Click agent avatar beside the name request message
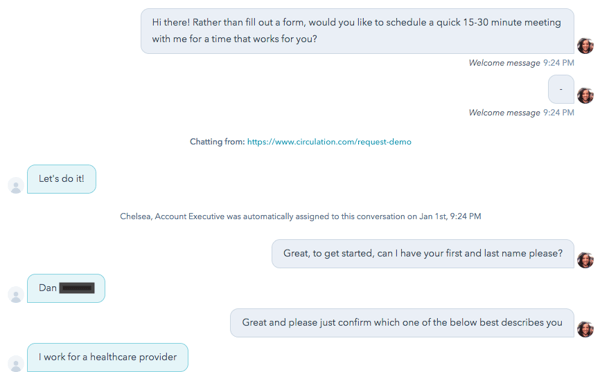Screen dimensions: 600x372 [x=585, y=260]
